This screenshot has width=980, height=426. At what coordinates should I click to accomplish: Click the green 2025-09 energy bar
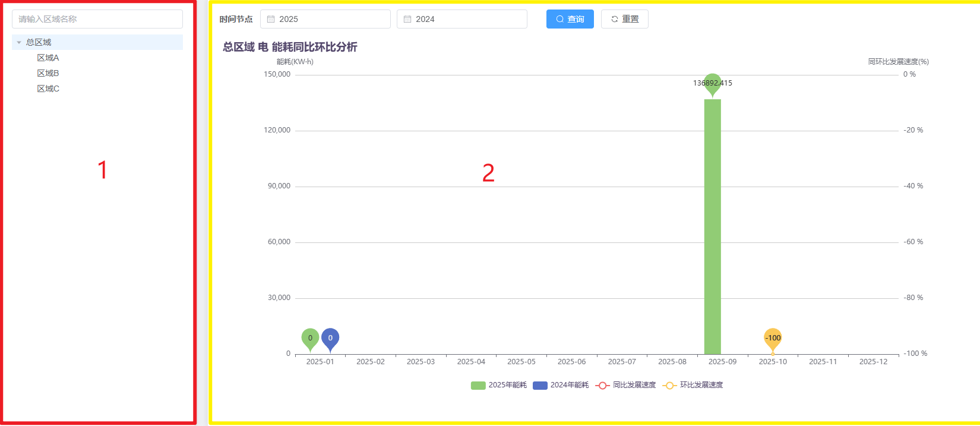click(713, 226)
